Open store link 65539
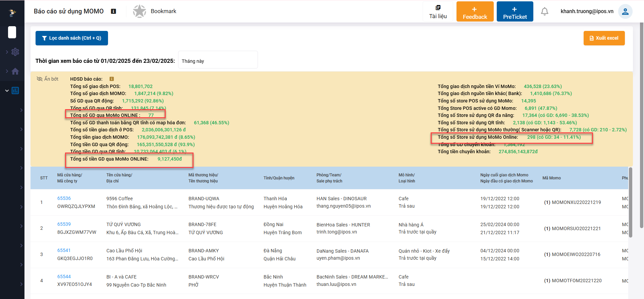Image resolution: width=644 pixels, height=299 pixels. tap(64, 224)
